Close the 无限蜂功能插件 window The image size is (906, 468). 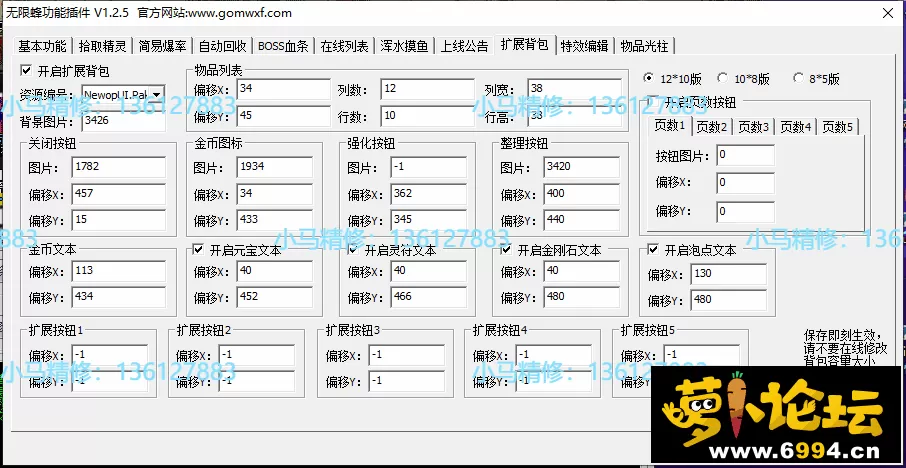pos(887,13)
